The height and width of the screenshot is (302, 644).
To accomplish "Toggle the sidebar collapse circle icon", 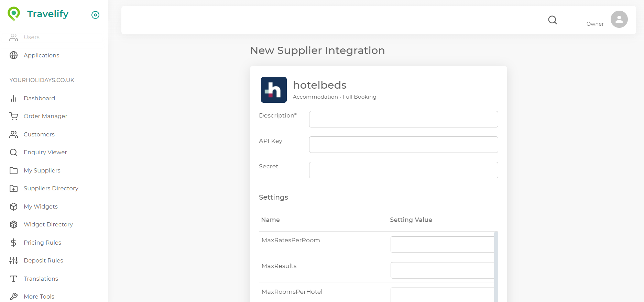I will point(95,15).
